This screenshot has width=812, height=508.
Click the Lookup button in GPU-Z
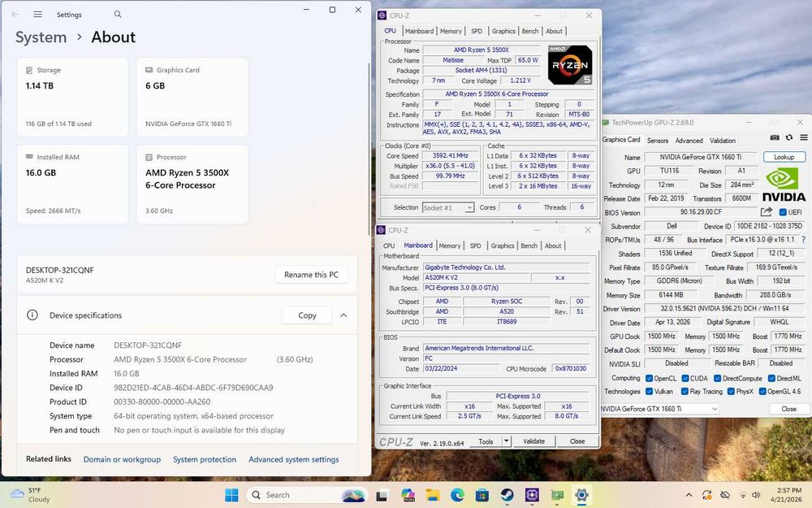tap(784, 157)
